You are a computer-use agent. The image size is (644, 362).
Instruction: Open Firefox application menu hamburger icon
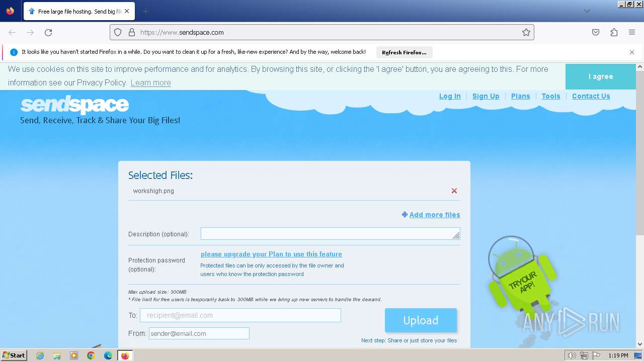click(632, 32)
